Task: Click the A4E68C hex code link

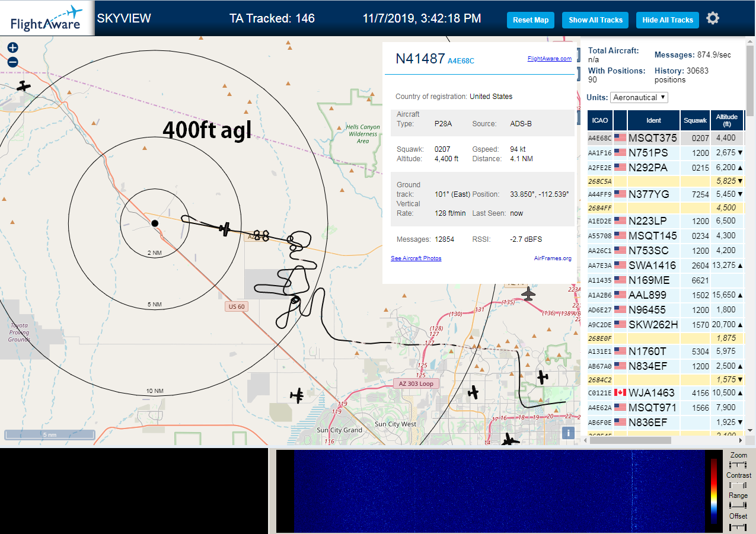Action: (461, 60)
